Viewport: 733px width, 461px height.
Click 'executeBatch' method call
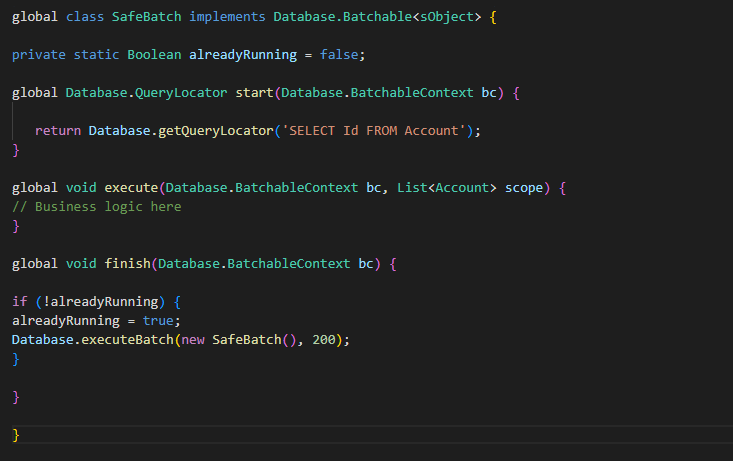(127, 339)
